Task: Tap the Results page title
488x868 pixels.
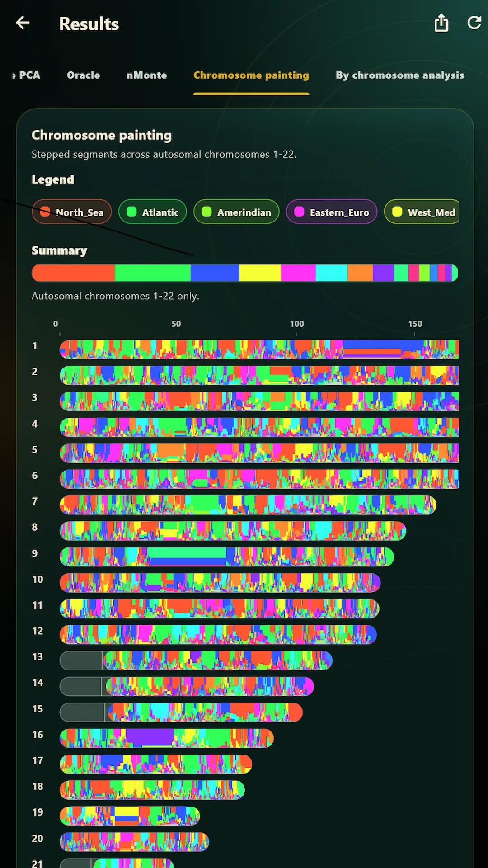Action: [89, 24]
